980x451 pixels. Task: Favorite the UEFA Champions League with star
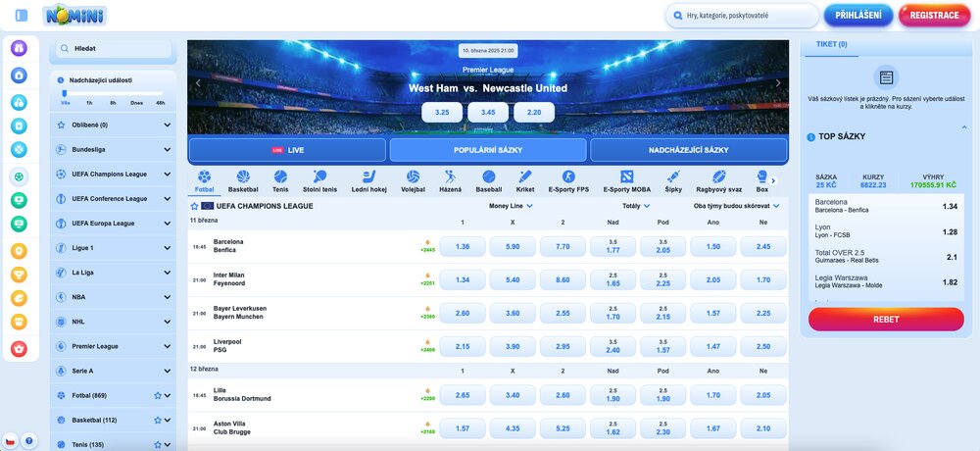click(x=194, y=207)
